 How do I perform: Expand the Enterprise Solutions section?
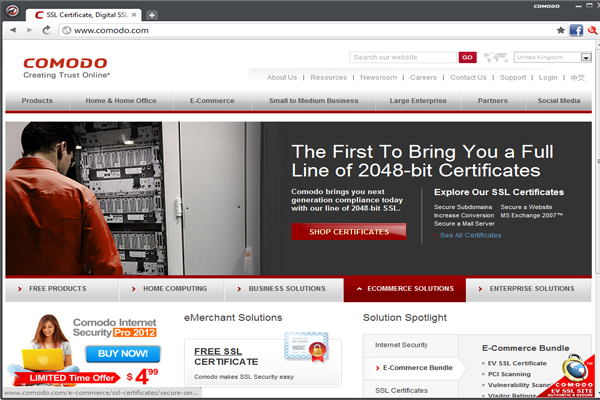[528, 289]
